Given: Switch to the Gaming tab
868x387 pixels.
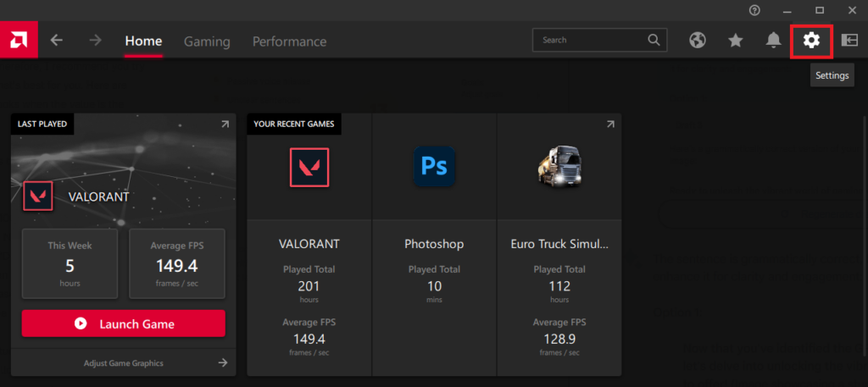Looking at the screenshot, I should [x=207, y=41].
